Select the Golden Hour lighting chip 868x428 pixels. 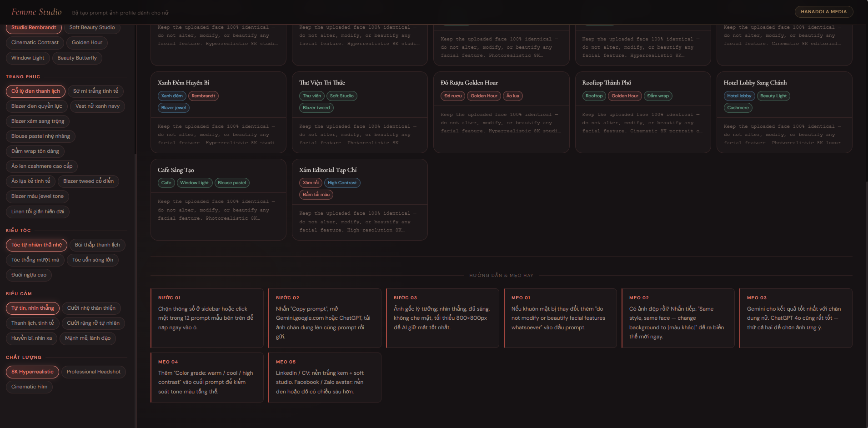coord(87,43)
